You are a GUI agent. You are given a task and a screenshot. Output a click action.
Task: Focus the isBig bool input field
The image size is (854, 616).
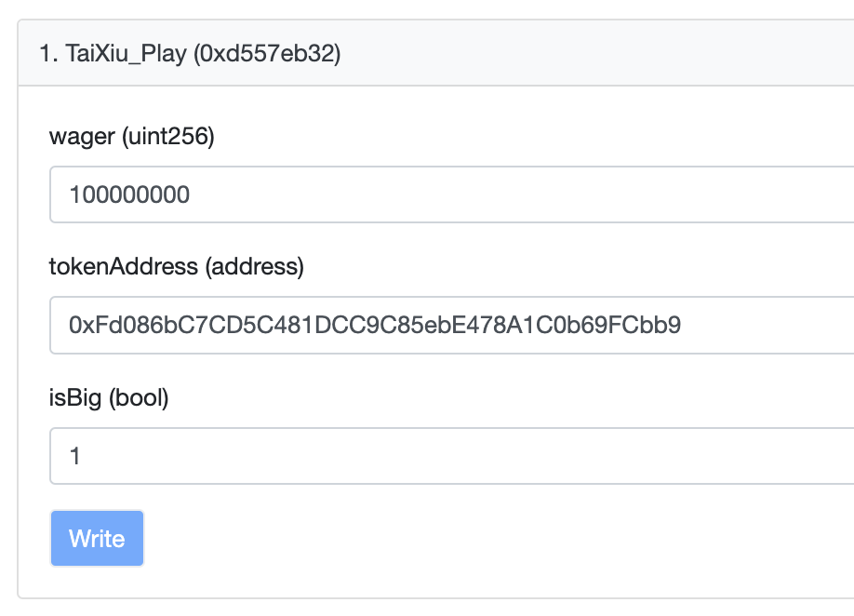[x=452, y=456]
